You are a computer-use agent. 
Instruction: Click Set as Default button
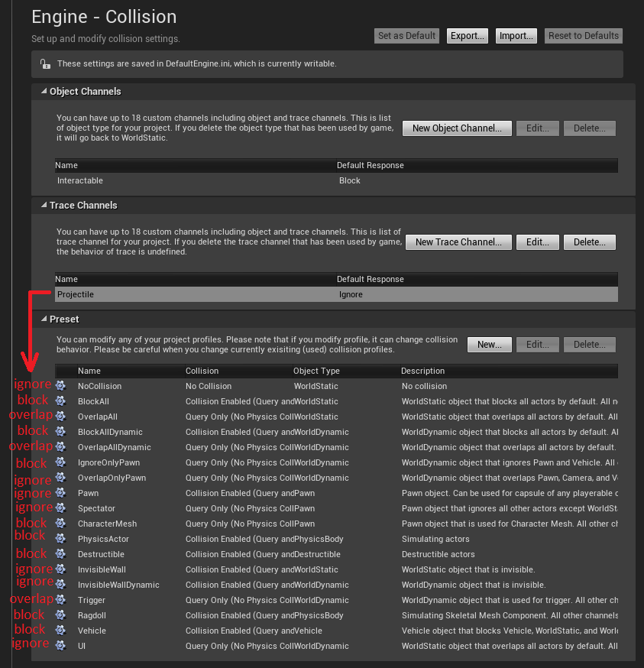[x=407, y=36]
